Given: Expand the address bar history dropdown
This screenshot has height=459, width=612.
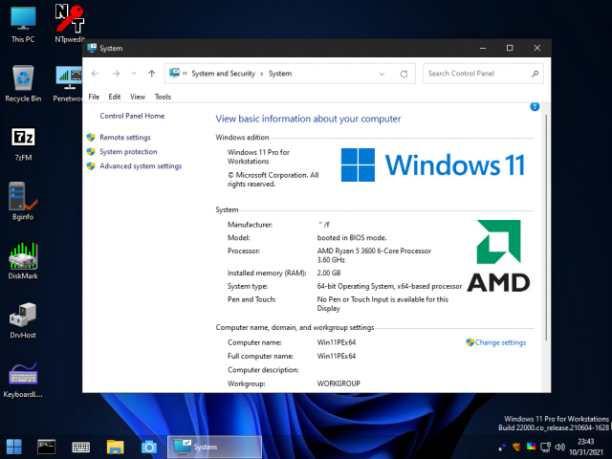Looking at the screenshot, I should (382, 74).
